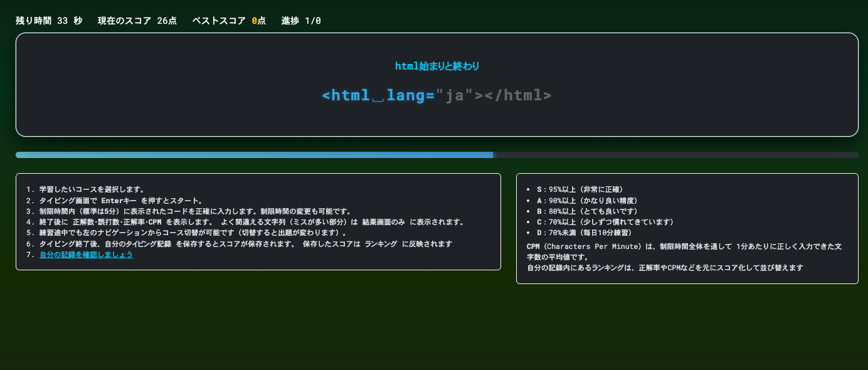The width and height of the screenshot is (868, 370).
Task: Click the 進捗 1/0 indicator
Action: (301, 21)
